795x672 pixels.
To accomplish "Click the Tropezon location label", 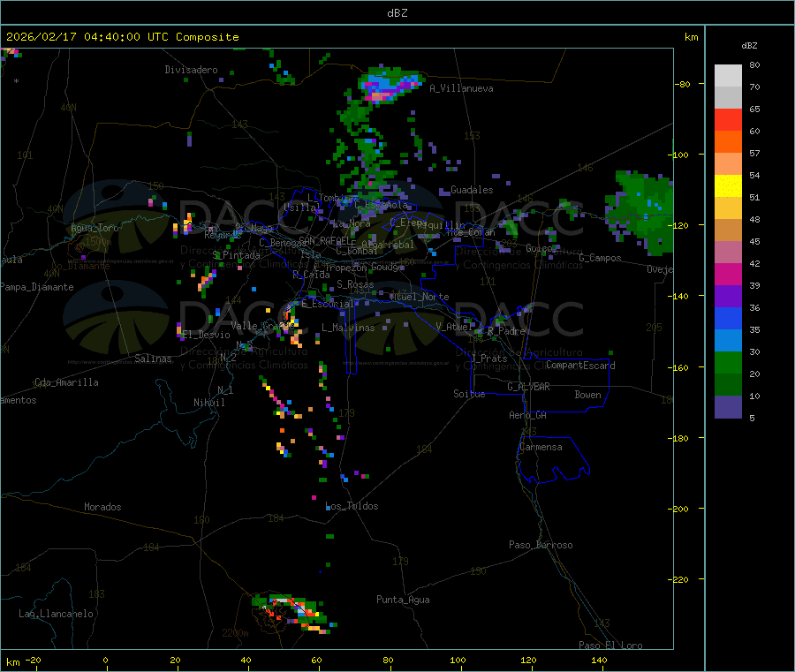I will coord(345,268).
